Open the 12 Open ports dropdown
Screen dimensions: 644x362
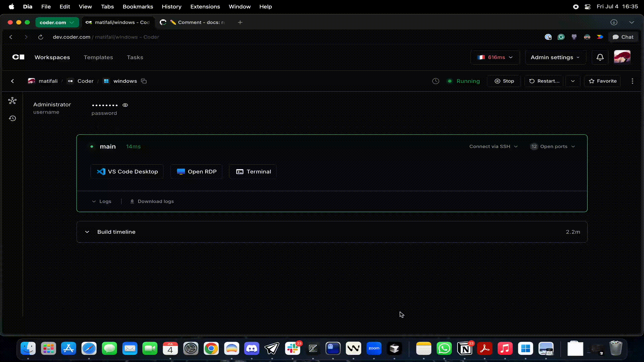pos(552,146)
